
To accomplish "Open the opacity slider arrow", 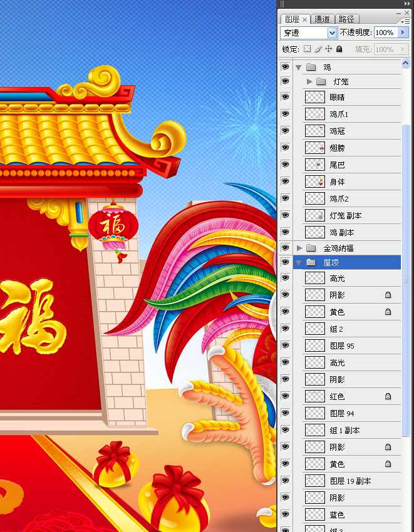I will pos(403,33).
